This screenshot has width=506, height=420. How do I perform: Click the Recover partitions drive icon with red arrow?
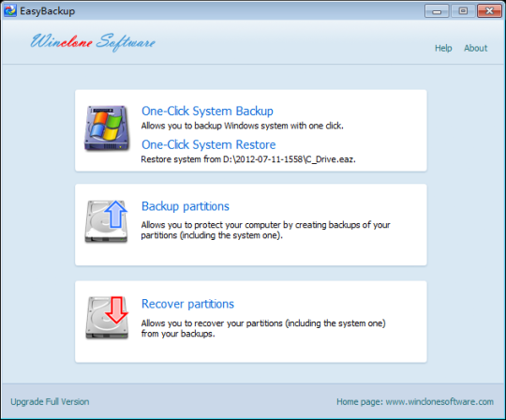[107, 318]
